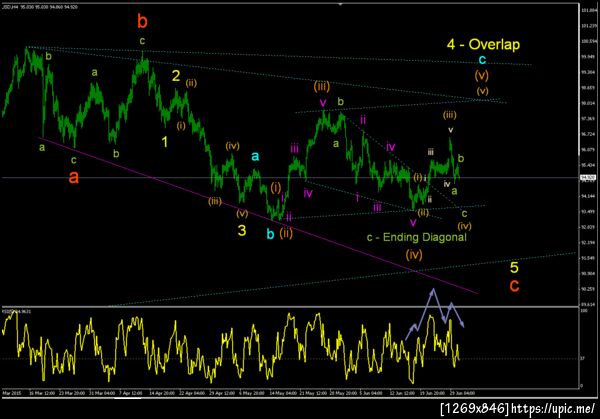Select the yellow RSI oscillator line
The width and height of the screenshot is (600, 419).
(230, 348)
